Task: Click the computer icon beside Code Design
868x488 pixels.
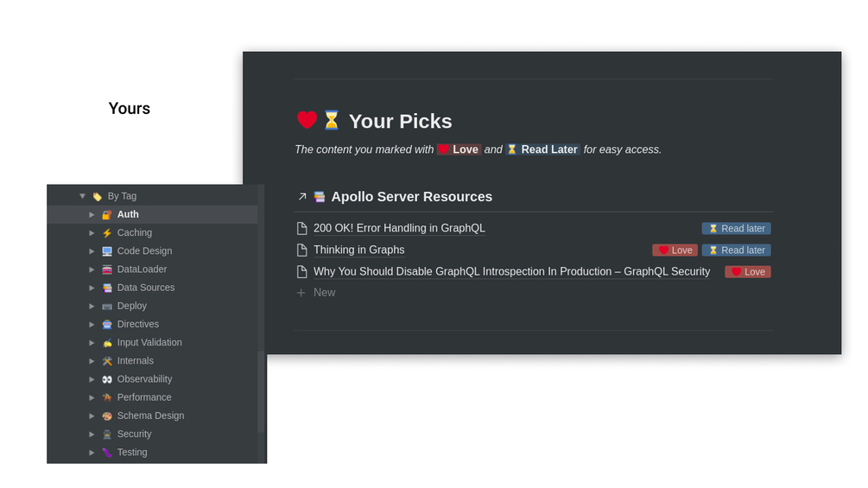Action: [107, 251]
